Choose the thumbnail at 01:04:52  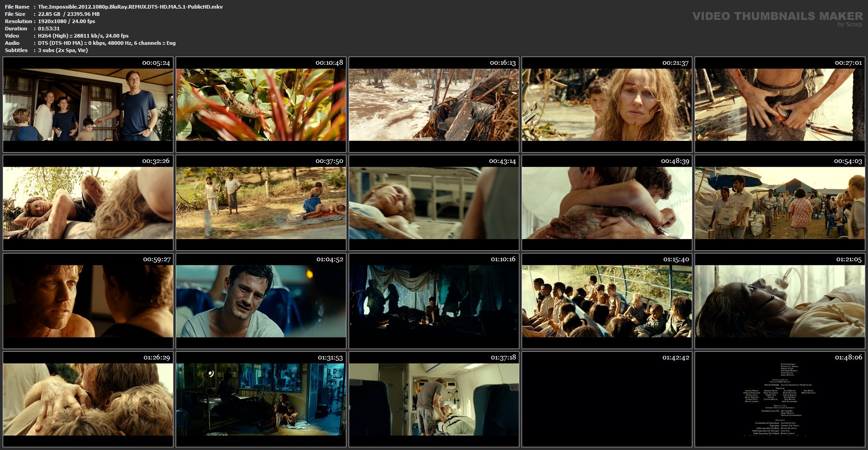click(261, 301)
